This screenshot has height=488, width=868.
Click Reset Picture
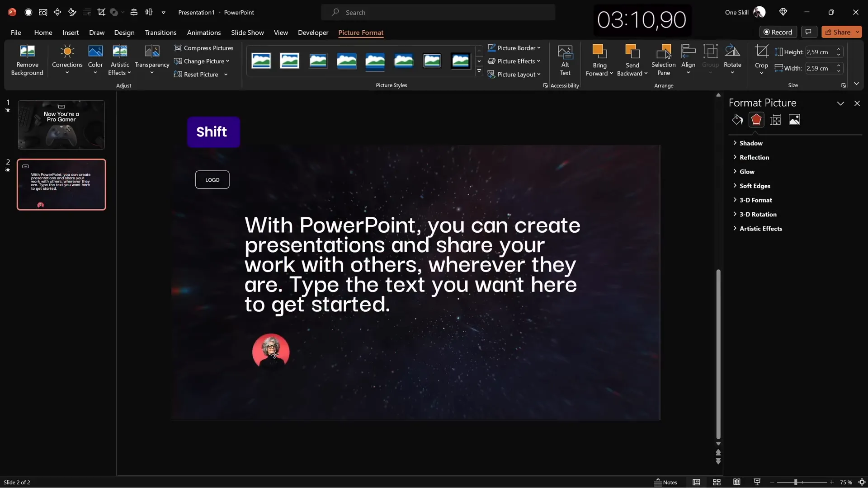tap(197, 75)
